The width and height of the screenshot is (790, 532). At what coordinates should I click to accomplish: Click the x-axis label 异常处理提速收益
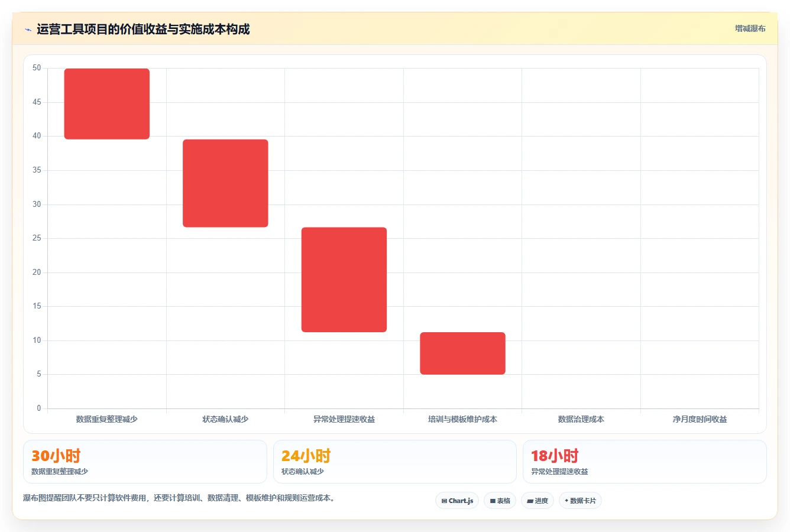[x=344, y=419]
